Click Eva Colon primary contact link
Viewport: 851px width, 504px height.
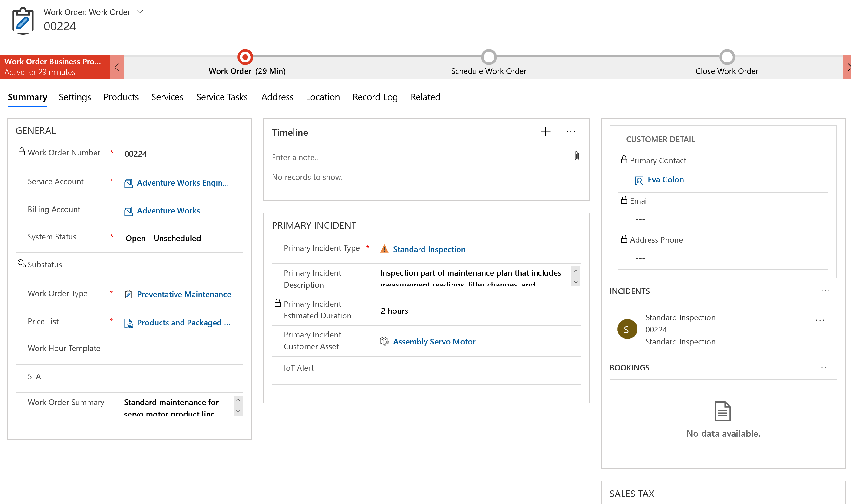666,180
